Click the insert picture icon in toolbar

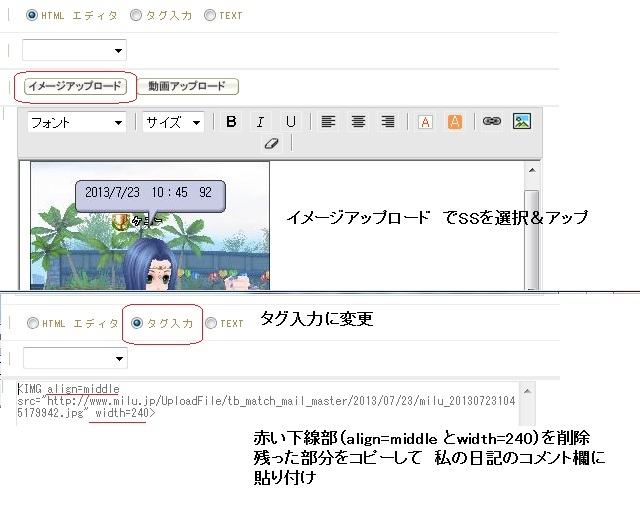pyautogui.click(x=521, y=122)
